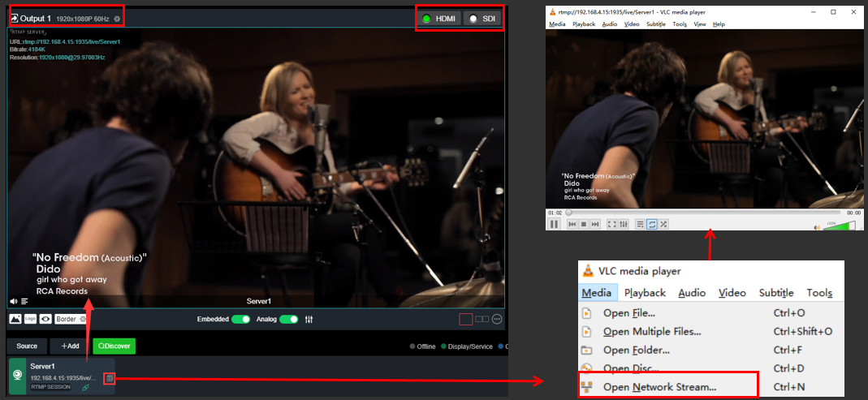The image size is (868, 400).
Task: Select HDMI output option
Action: 439,19
